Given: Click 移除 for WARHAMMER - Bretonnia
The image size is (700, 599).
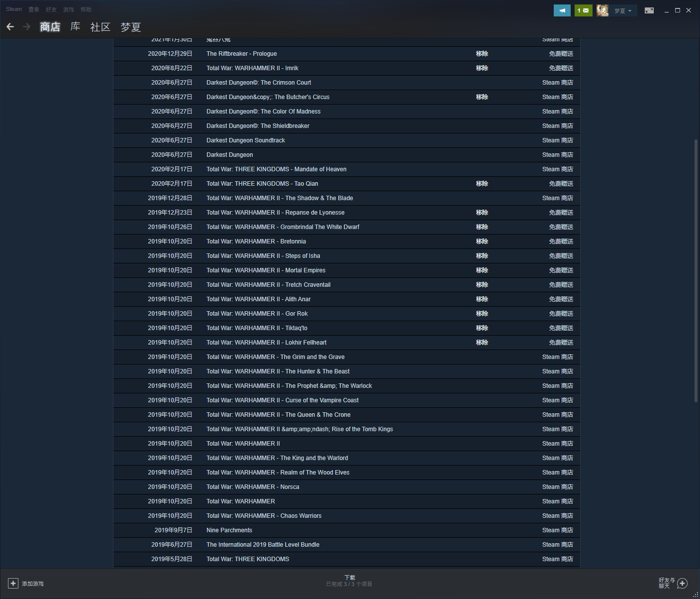Looking at the screenshot, I should [482, 241].
